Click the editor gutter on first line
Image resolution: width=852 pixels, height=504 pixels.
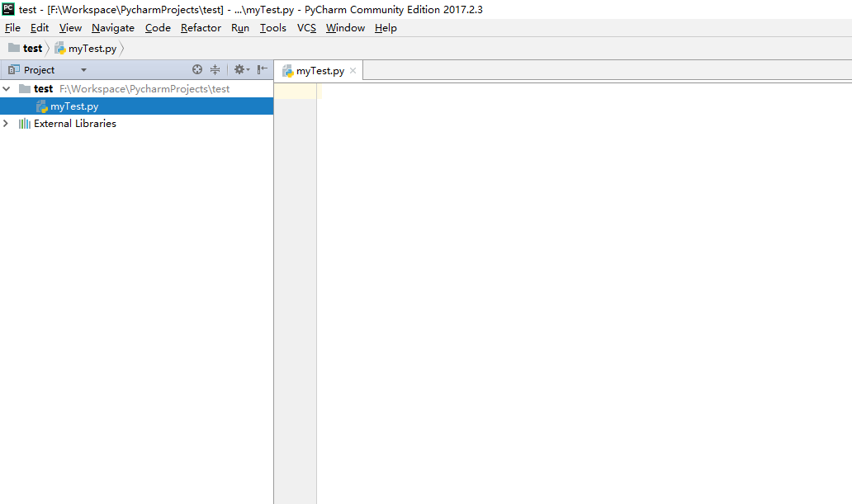[x=295, y=92]
